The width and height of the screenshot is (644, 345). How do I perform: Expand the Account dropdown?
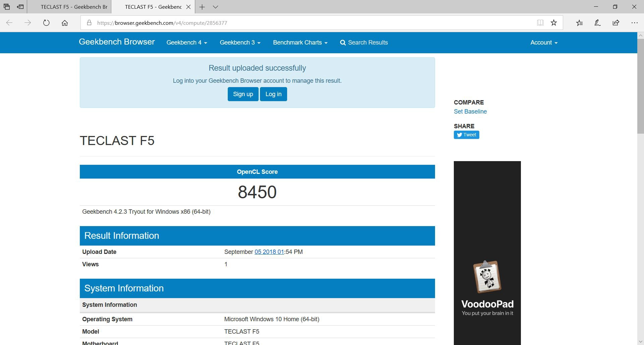click(544, 43)
